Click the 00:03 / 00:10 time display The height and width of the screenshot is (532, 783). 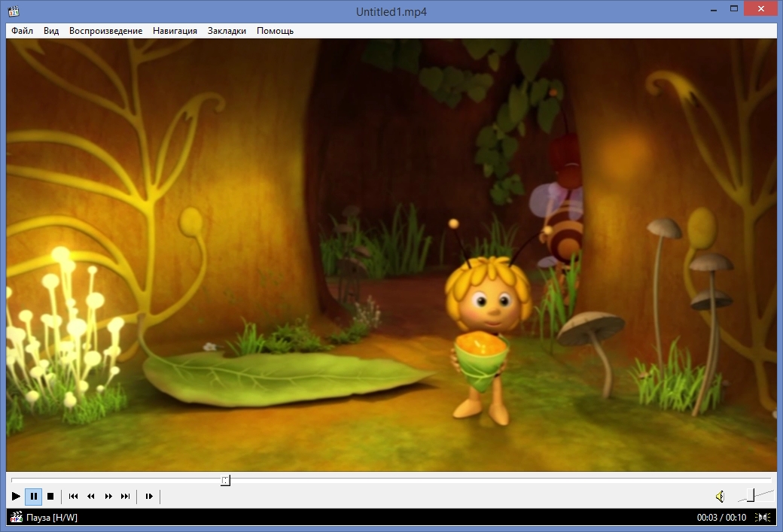(721, 518)
